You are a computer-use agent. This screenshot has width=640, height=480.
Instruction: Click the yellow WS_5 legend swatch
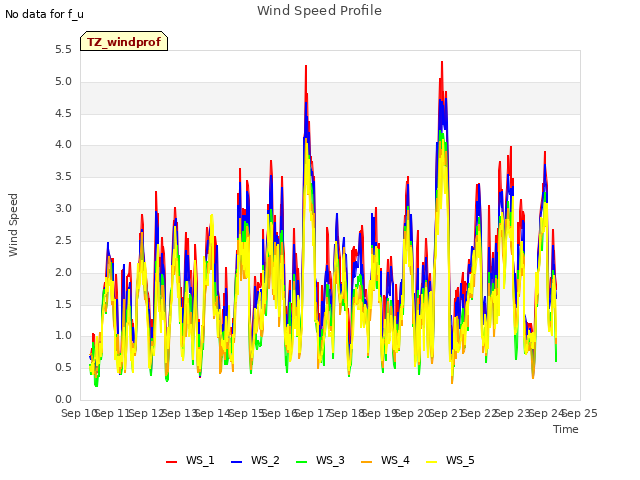pos(431,462)
